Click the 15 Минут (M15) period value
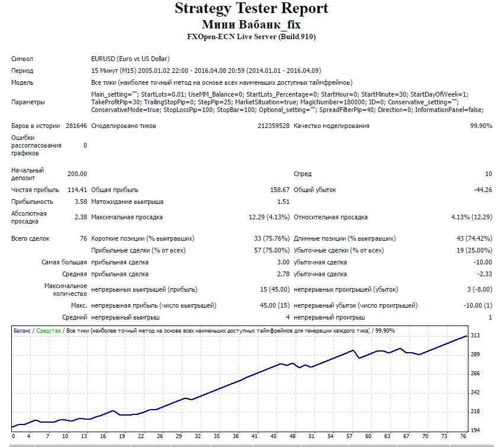 pyautogui.click(x=206, y=71)
